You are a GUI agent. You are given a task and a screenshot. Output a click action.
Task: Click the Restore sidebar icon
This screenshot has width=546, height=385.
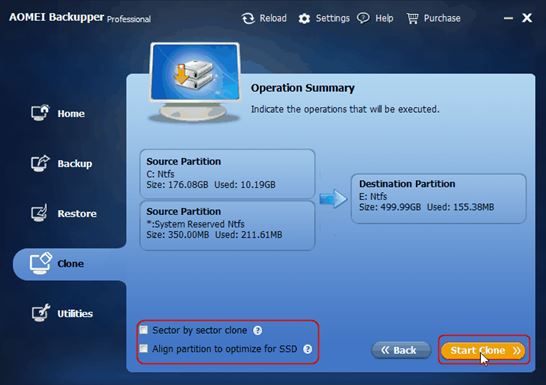[39, 213]
